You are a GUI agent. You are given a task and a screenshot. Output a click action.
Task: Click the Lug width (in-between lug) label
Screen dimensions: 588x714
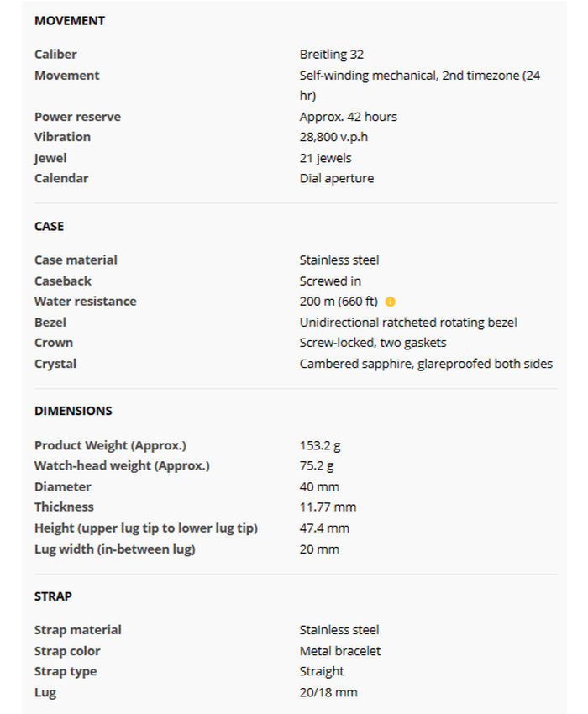pos(114,549)
